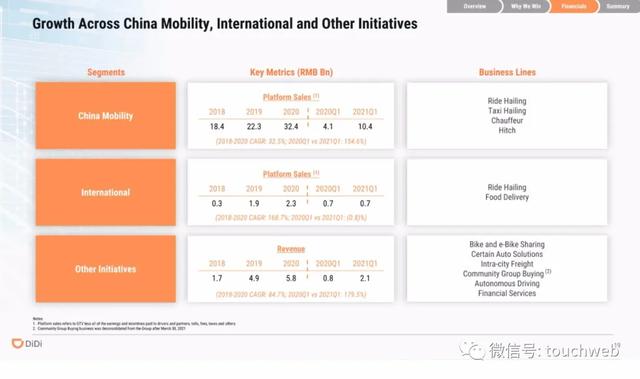Switch to the Why We Win tab
Screen dimensions: 640x379
(x=526, y=6)
